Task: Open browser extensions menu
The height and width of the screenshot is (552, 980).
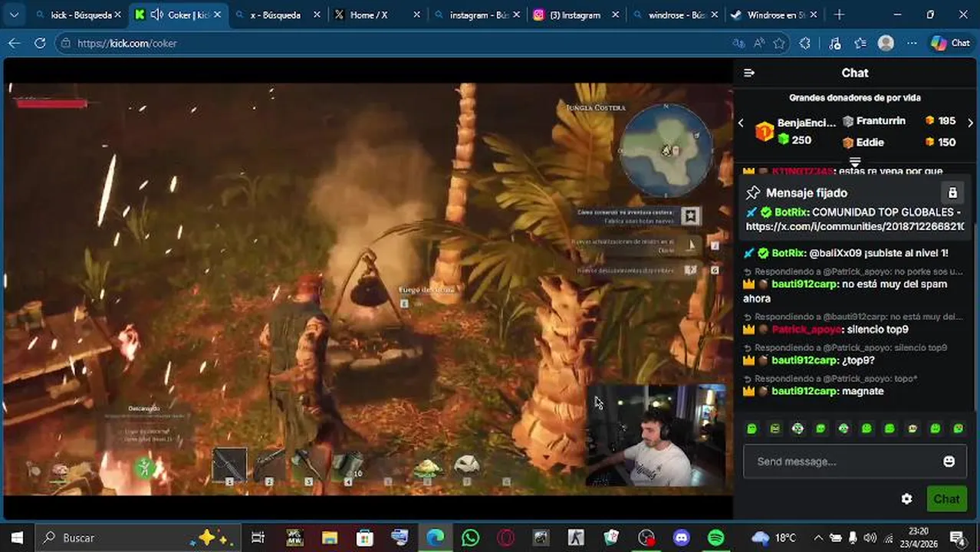Action: point(804,44)
